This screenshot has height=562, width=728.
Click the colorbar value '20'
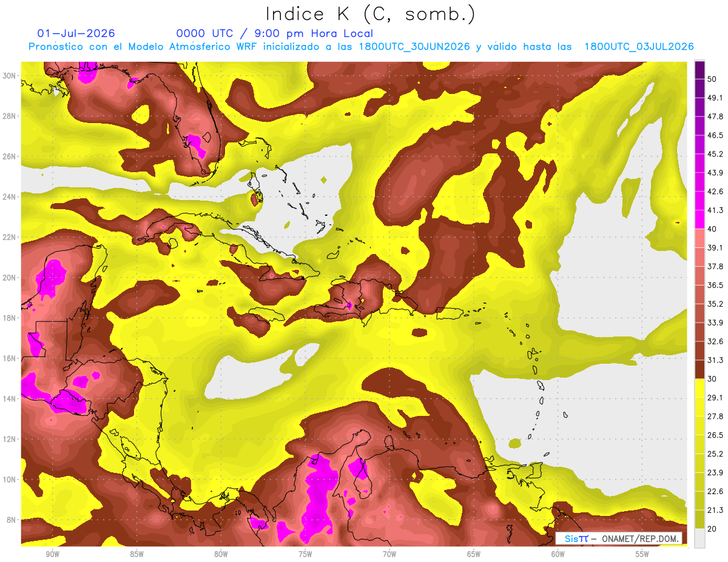(x=713, y=528)
